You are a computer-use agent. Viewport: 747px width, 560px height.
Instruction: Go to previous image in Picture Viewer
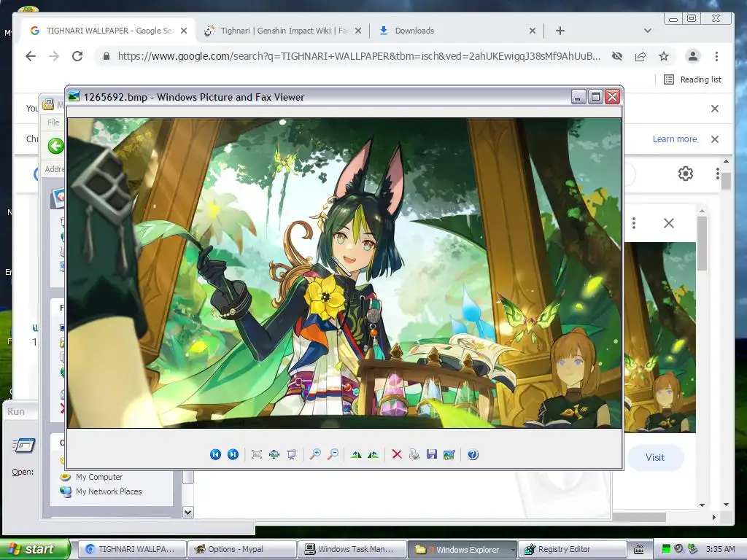click(x=215, y=454)
